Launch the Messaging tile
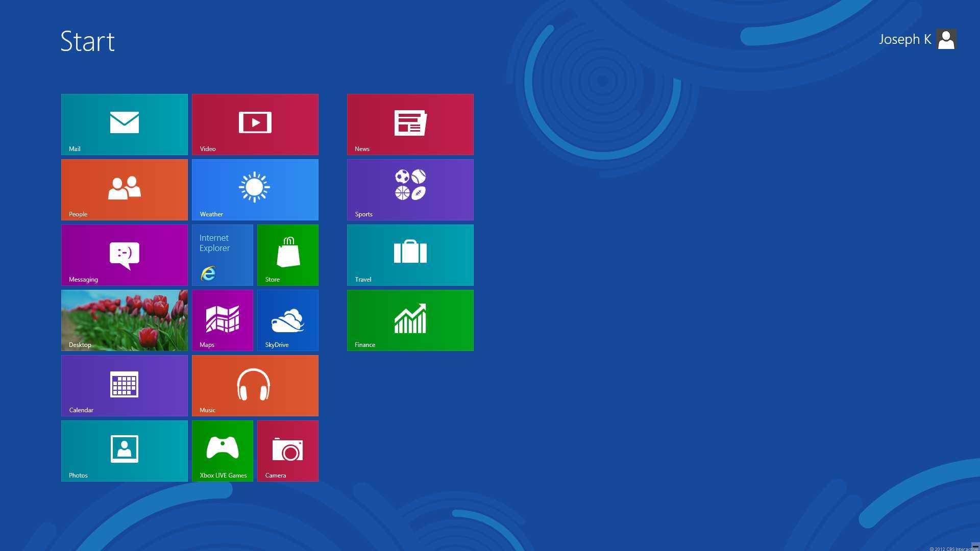 tap(125, 255)
